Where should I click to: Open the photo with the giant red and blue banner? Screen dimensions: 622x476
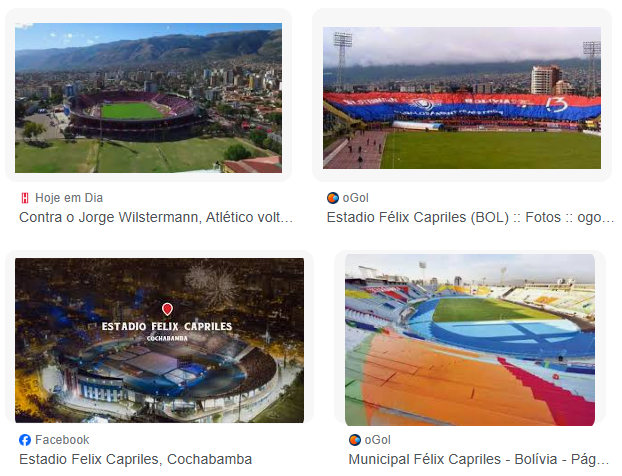(462, 98)
